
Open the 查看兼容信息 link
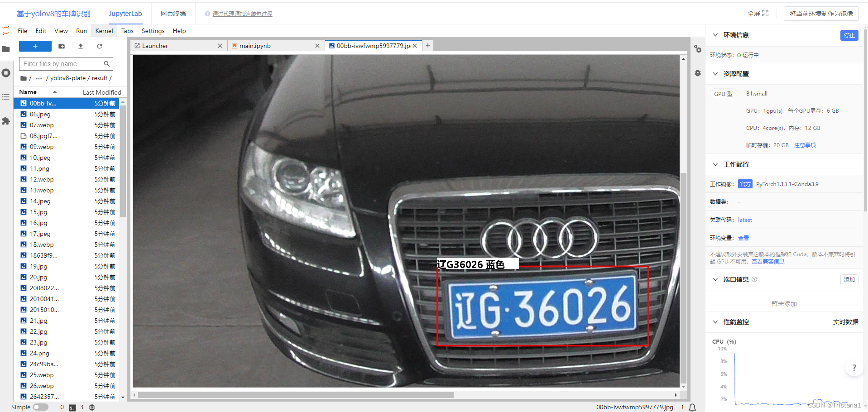768,262
